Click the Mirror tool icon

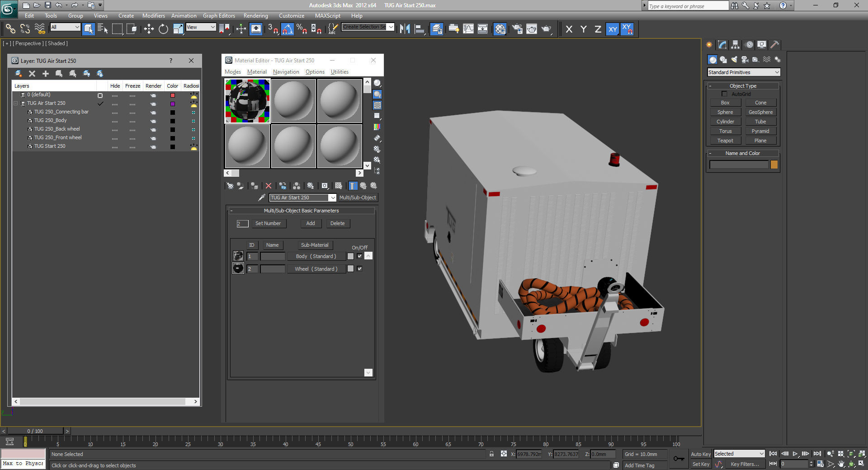click(405, 29)
